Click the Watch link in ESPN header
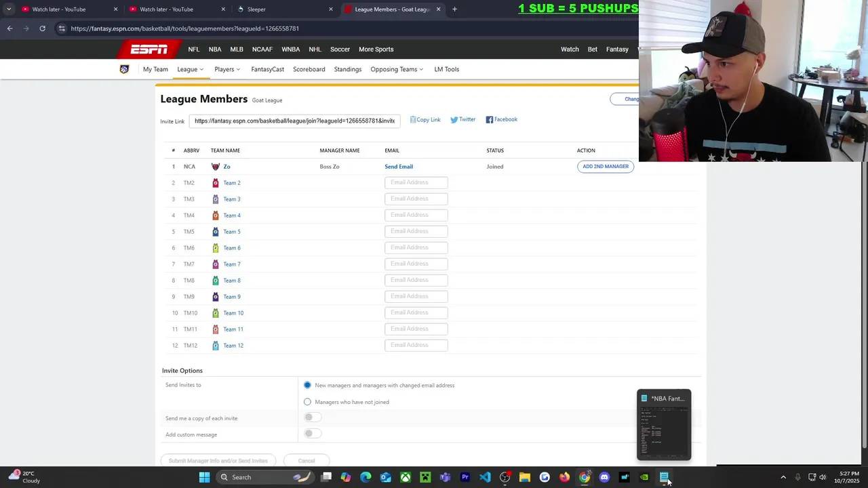868x488 pixels. coord(570,49)
